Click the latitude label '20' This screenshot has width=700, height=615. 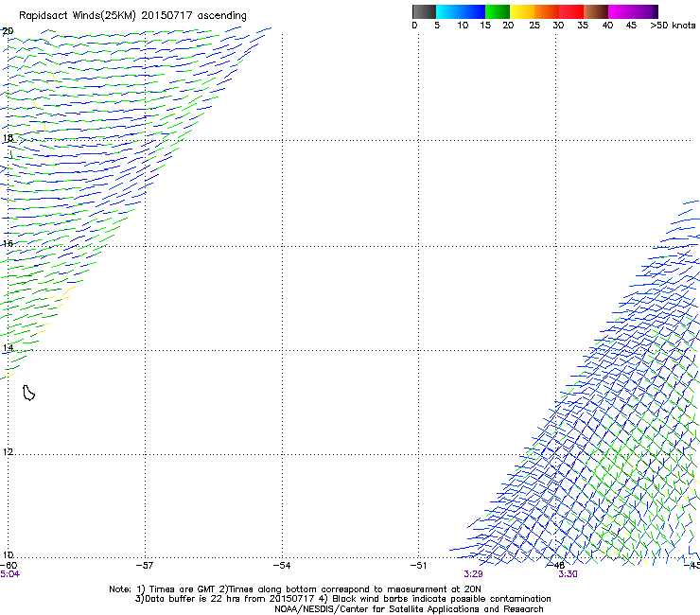tap(8, 31)
